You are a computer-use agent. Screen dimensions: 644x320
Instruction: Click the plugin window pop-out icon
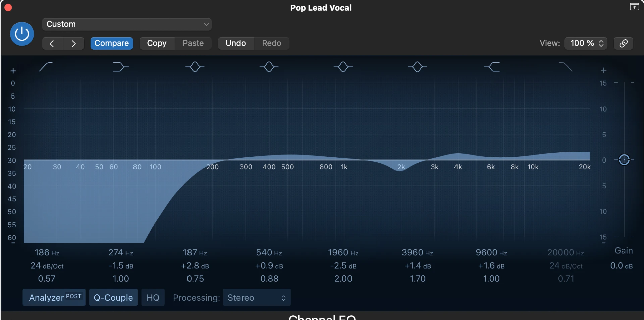pos(634,7)
